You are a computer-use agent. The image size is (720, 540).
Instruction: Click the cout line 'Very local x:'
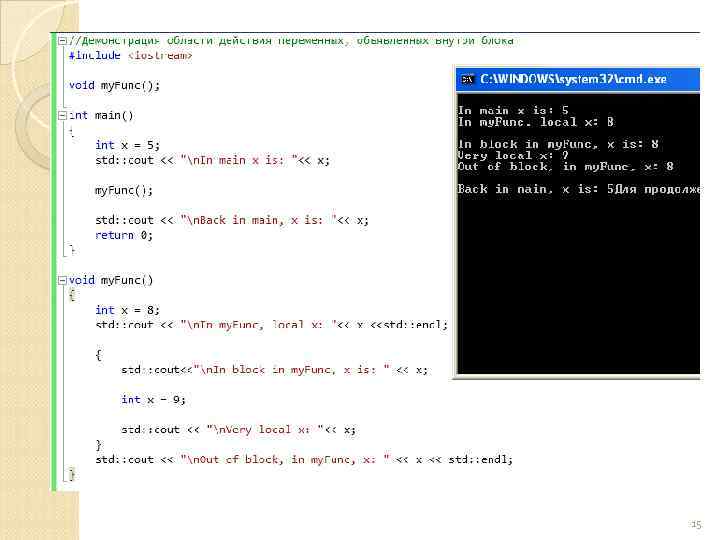coord(238,430)
